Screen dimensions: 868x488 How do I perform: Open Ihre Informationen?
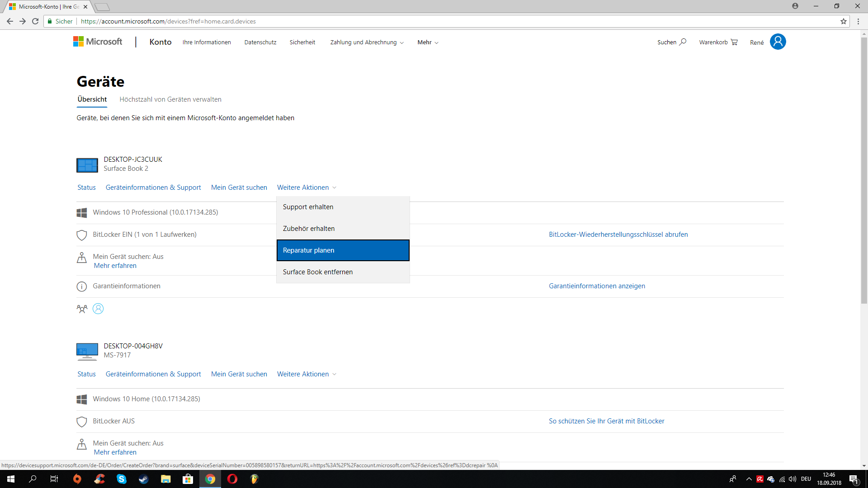(x=207, y=42)
